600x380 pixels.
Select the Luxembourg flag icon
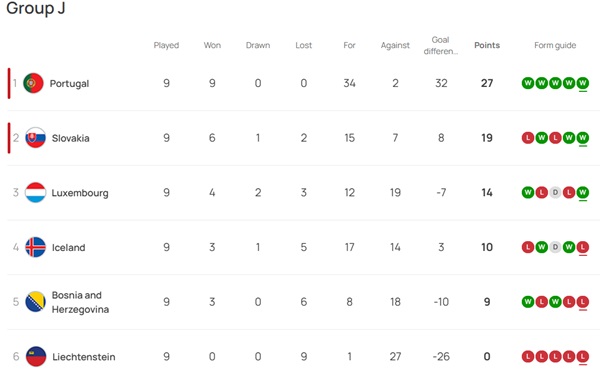tap(36, 192)
